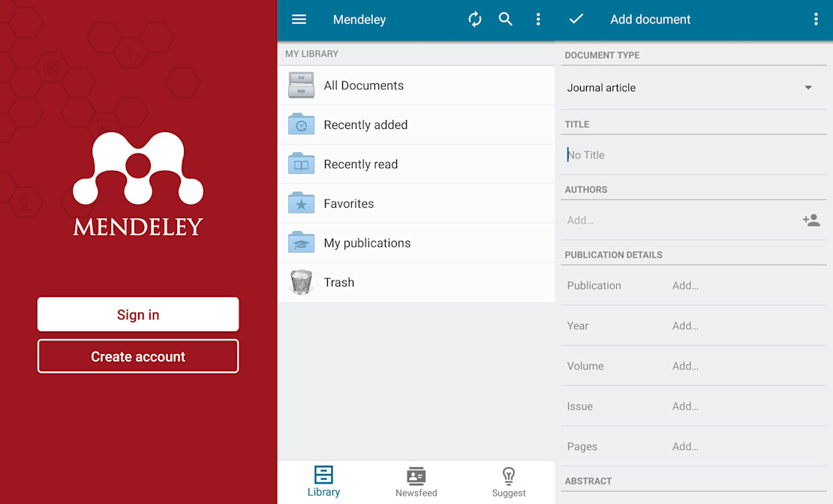Open Recently added list
Viewport: 833px width, 504px height.
point(416,124)
